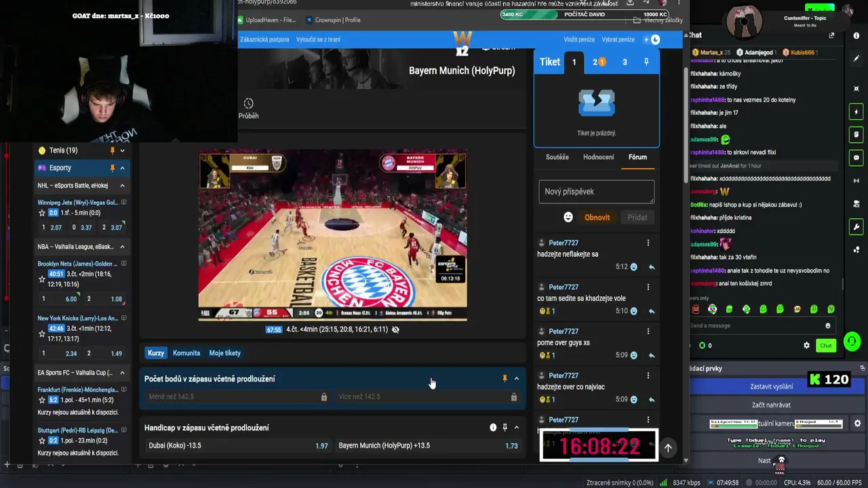Click OBS Začít nahrávat button
868x488 pixels.
click(772, 405)
